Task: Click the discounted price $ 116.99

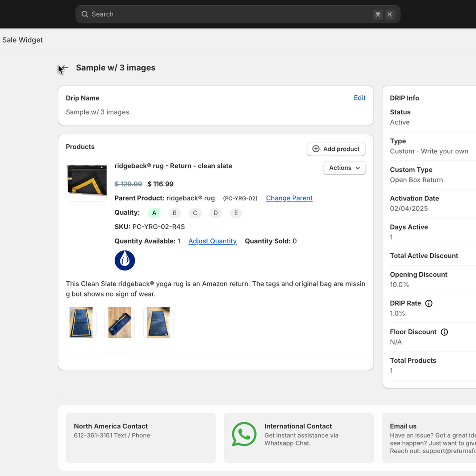Action: [160, 184]
